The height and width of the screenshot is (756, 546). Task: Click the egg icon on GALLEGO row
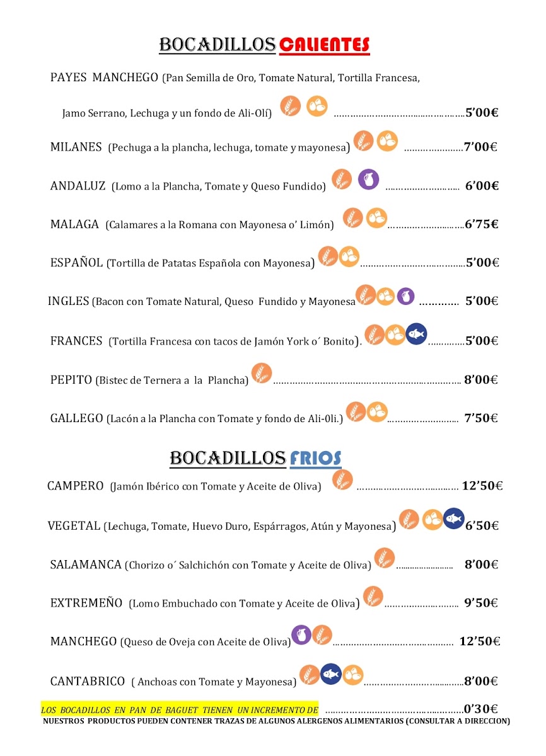pos(377,412)
